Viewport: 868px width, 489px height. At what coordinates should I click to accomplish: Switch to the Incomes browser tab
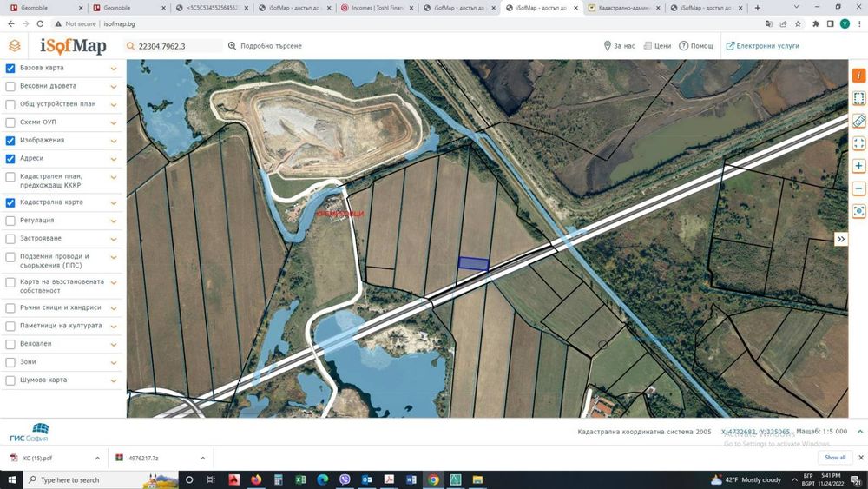(377, 8)
